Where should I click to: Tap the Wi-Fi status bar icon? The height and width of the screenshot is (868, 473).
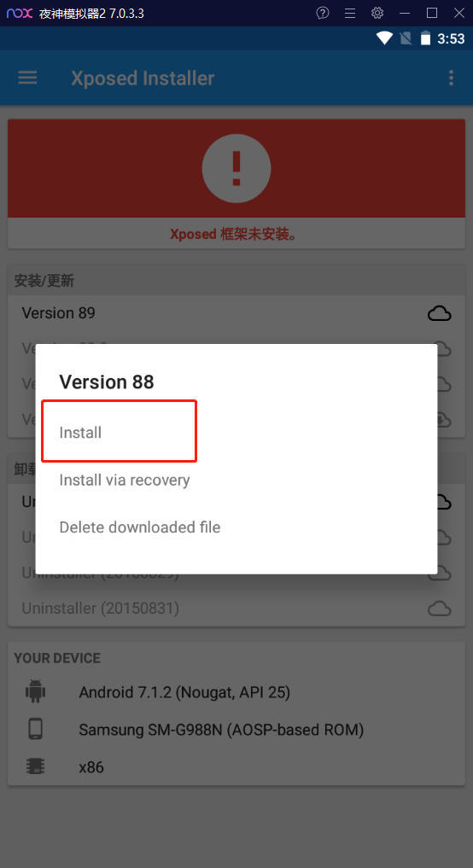pos(384,38)
